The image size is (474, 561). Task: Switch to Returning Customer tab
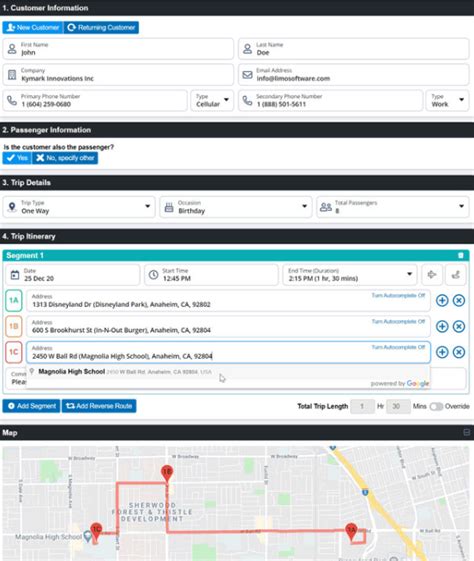[x=101, y=28]
